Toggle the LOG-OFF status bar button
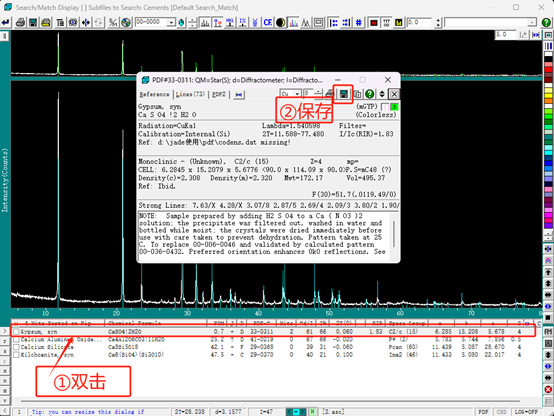Image resolution: width=554 pixels, height=416 pixels. [526, 412]
